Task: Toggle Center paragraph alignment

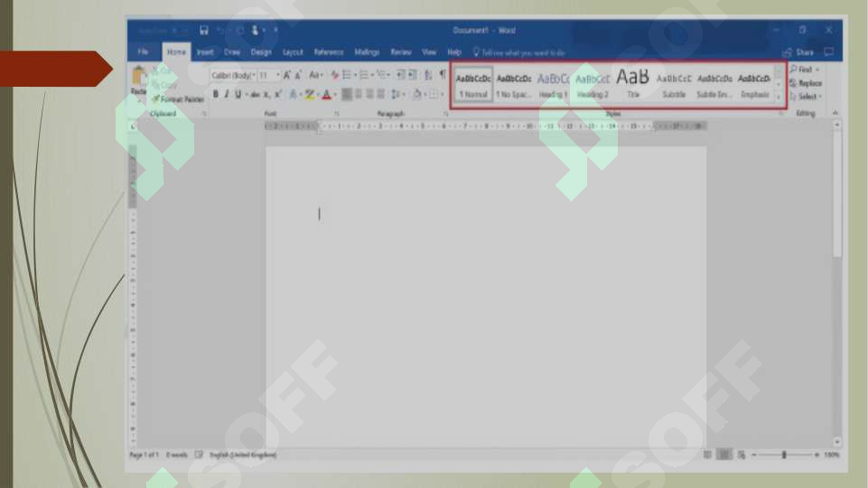Action: pos(359,94)
